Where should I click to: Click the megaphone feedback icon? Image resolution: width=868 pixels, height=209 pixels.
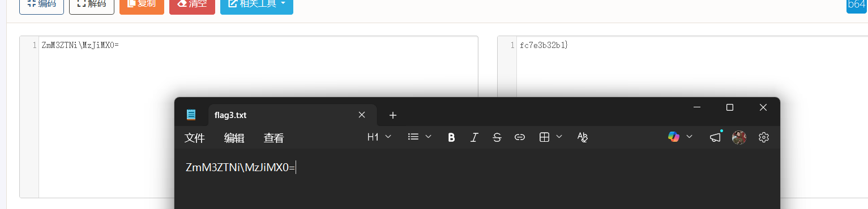pyautogui.click(x=716, y=137)
